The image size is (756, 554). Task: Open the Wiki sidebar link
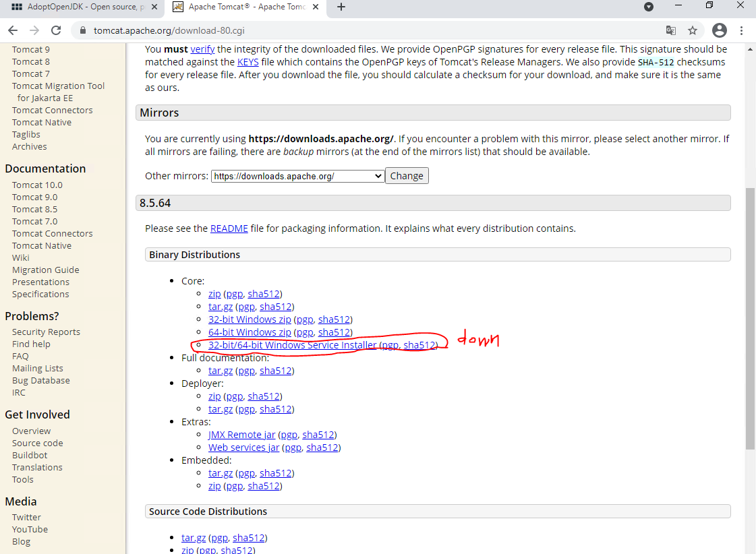[21, 257]
